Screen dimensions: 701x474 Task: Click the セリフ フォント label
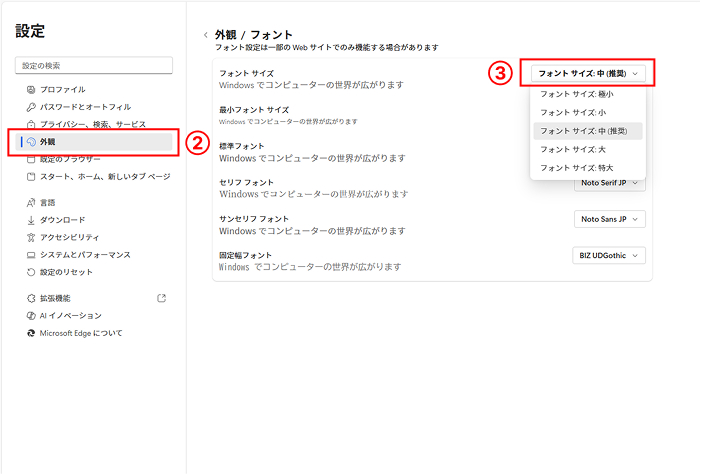246,182
